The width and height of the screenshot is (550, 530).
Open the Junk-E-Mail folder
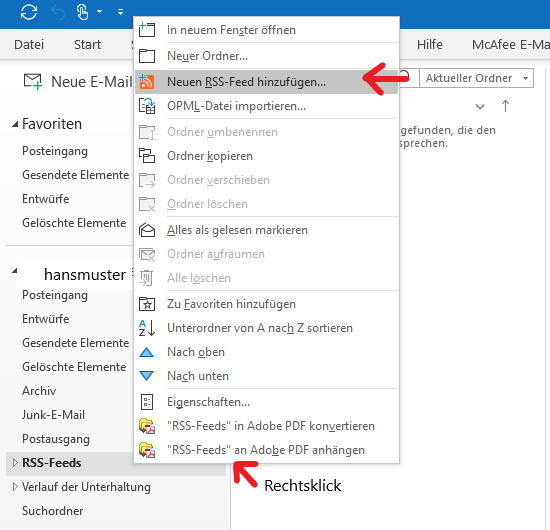point(53,415)
